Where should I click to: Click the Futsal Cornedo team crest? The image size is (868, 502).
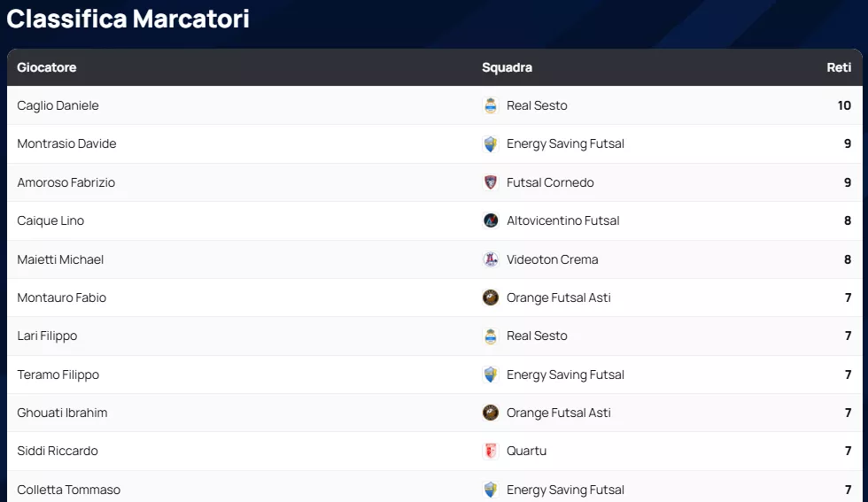(x=491, y=182)
